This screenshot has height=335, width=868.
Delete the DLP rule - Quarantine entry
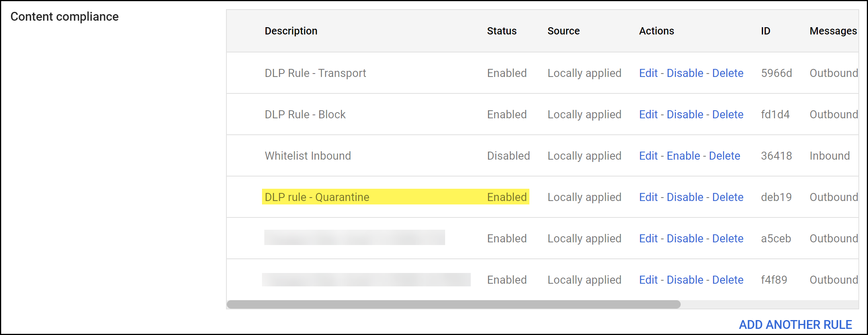pos(727,197)
